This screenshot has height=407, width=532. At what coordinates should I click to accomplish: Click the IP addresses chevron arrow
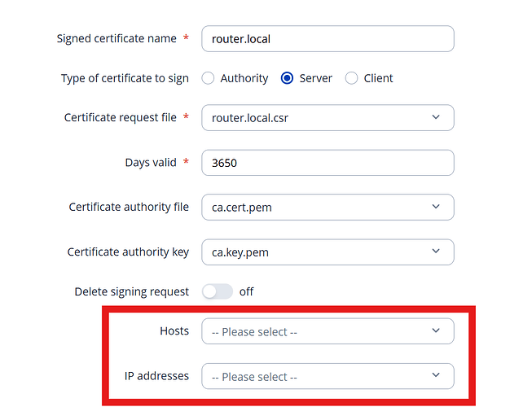coord(436,375)
